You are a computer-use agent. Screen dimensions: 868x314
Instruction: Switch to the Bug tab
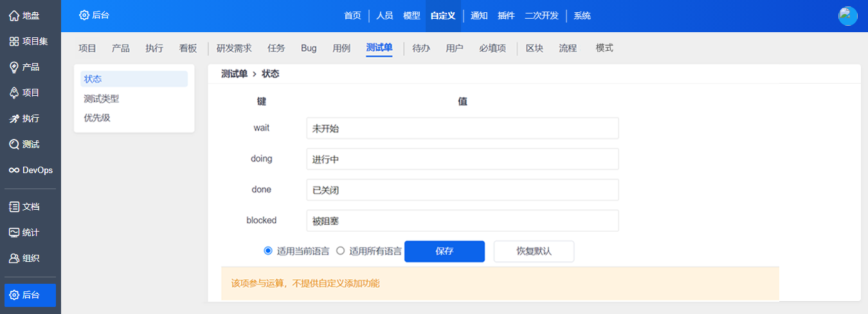(309, 48)
